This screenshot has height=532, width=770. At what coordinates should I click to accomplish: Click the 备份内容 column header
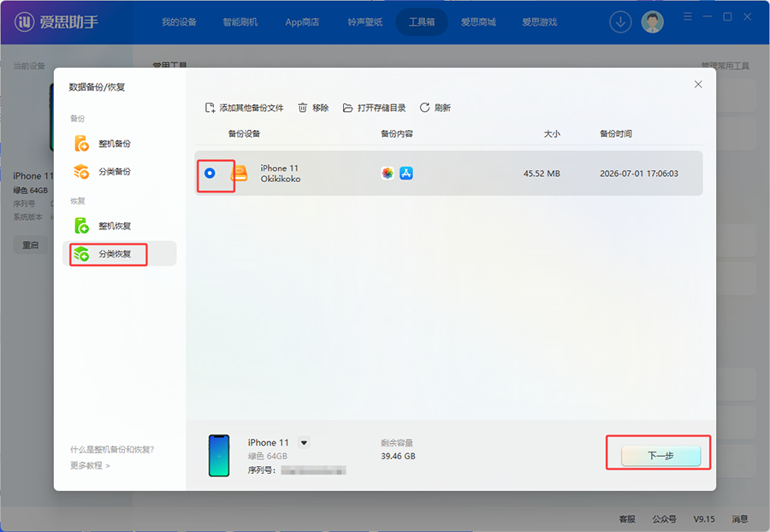[397, 133]
